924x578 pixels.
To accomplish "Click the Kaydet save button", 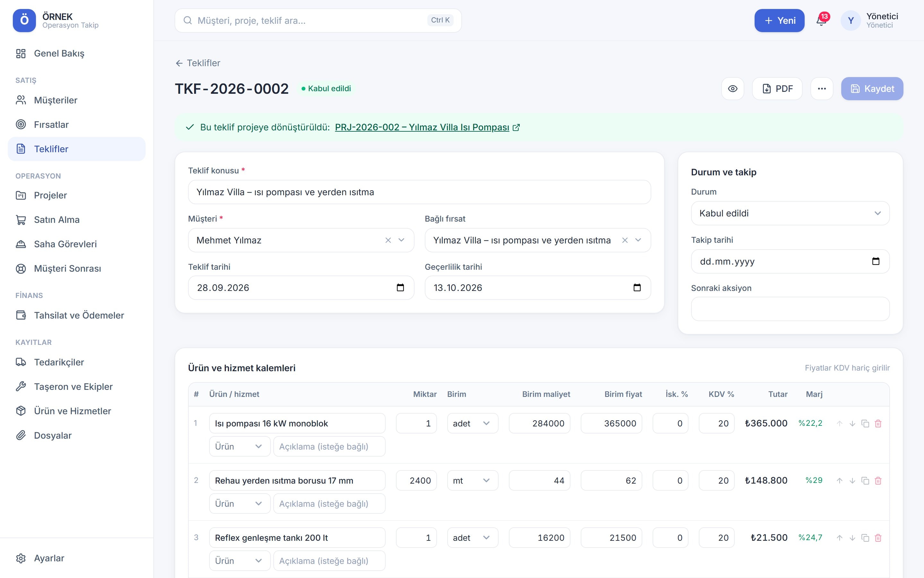I will (x=872, y=89).
